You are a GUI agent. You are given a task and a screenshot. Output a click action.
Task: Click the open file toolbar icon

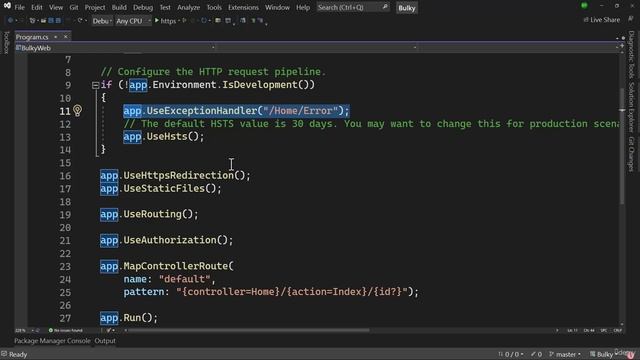point(43,20)
